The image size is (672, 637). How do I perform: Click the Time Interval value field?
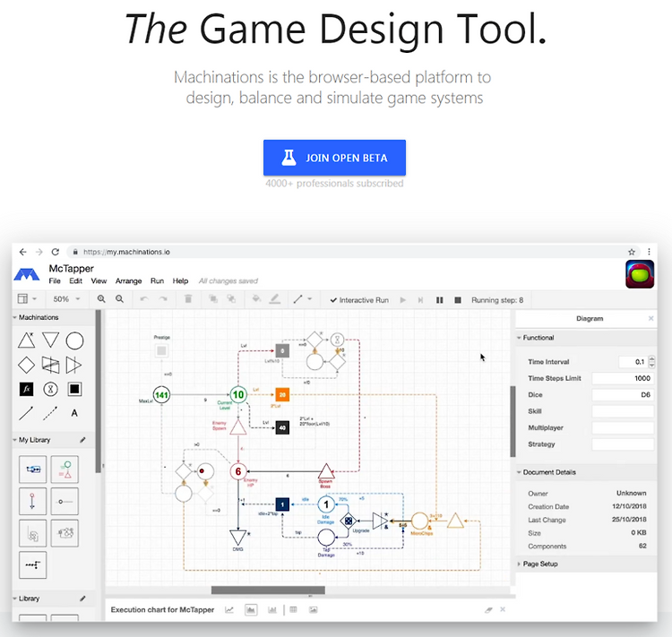633,362
